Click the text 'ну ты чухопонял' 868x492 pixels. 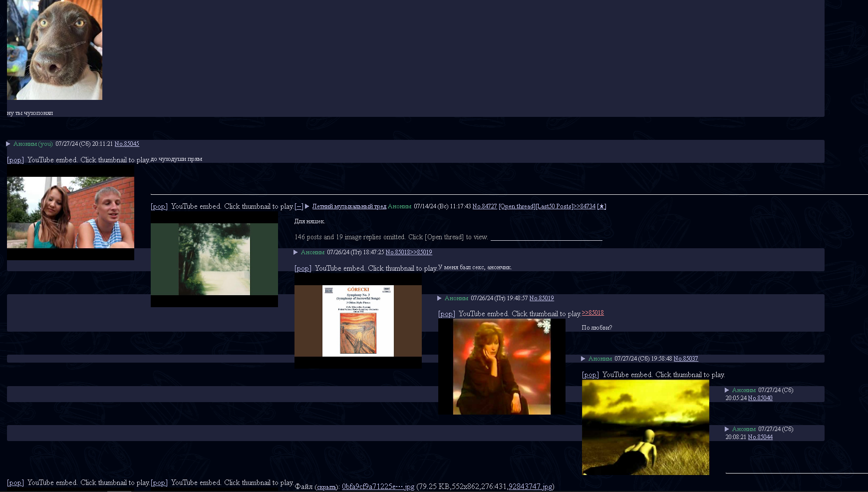click(x=30, y=113)
